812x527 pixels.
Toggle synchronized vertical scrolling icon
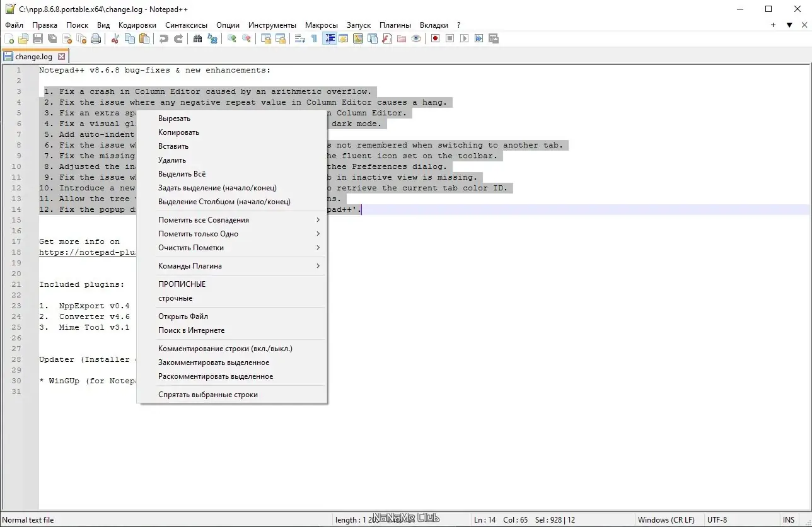click(266, 38)
